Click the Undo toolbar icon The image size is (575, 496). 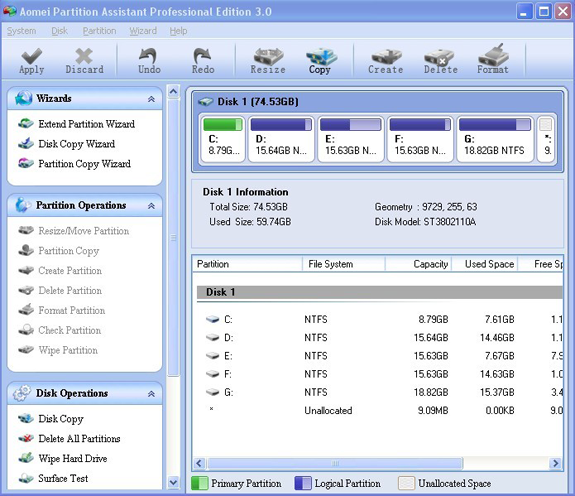click(149, 60)
